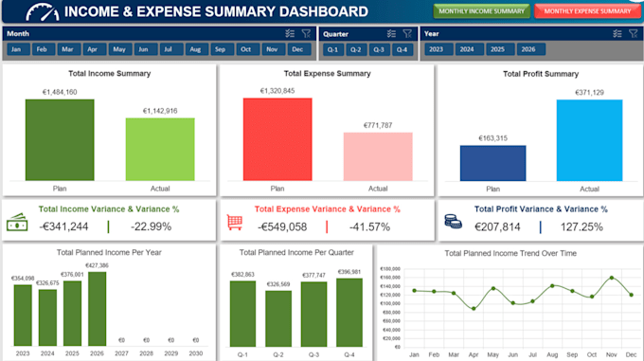The width and height of the screenshot is (644, 361).
Task: Choose May in the Month slicer
Action: (x=120, y=49)
